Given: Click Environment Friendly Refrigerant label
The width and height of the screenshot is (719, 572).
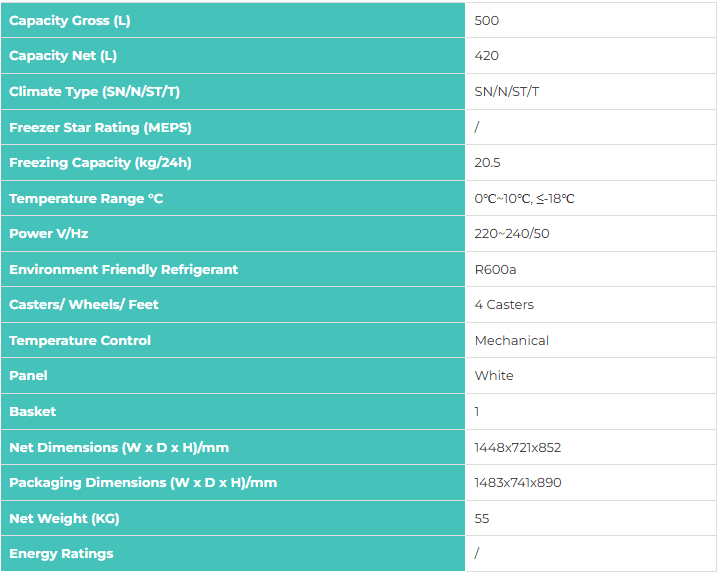Looking at the screenshot, I should coord(123,269).
